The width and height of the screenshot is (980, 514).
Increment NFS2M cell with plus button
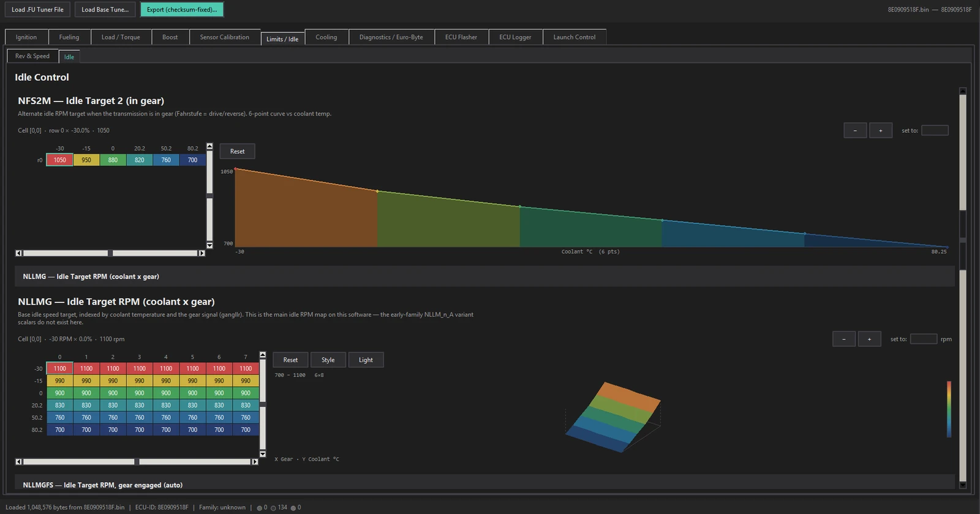(881, 130)
